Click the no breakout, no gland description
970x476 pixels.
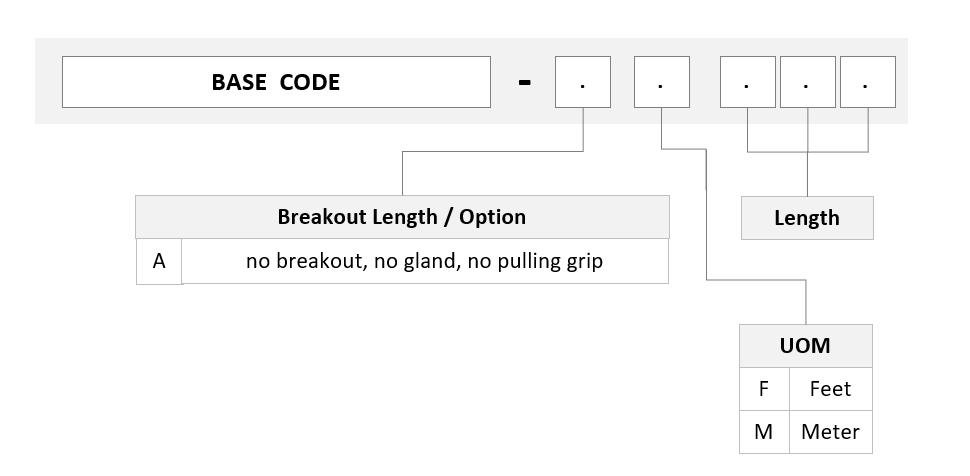coord(425,261)
